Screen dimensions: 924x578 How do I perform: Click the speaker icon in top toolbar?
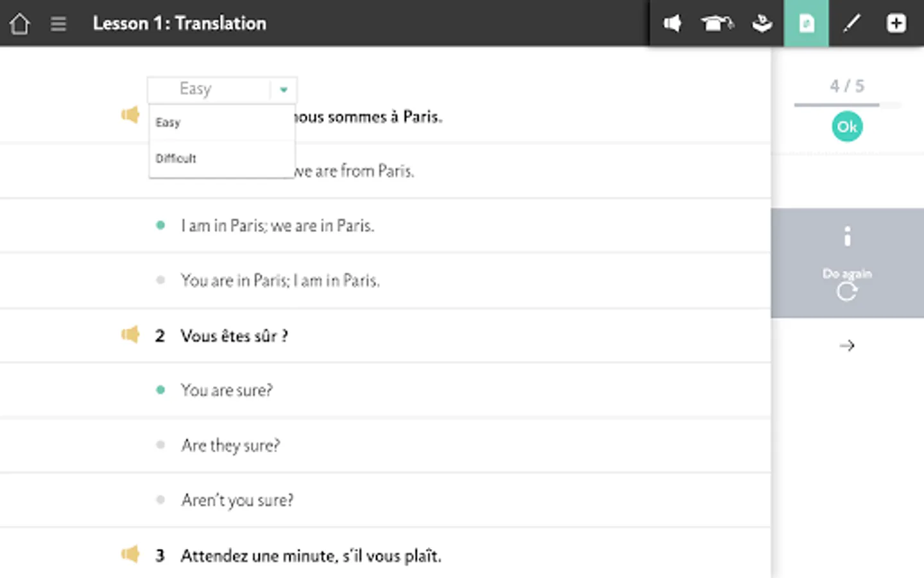(672, 24)
